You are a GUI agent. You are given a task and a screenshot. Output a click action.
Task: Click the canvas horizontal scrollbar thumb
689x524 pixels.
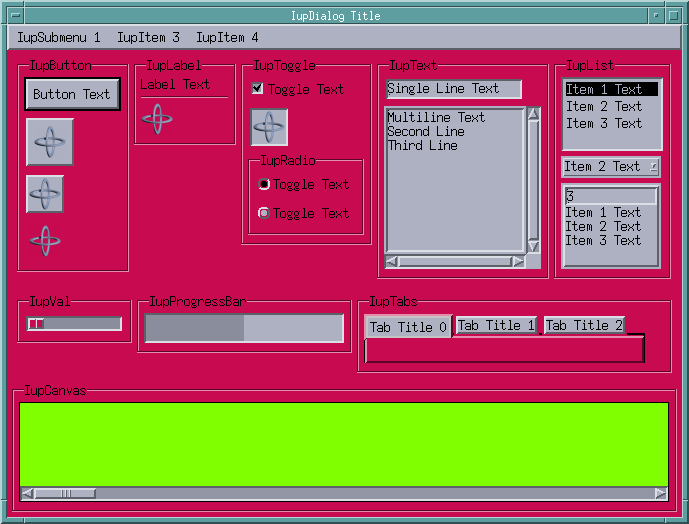coord(65,494)
